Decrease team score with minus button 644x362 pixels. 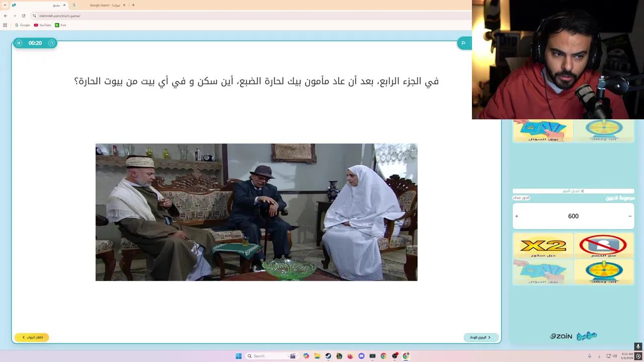click(x=630, y=216)
